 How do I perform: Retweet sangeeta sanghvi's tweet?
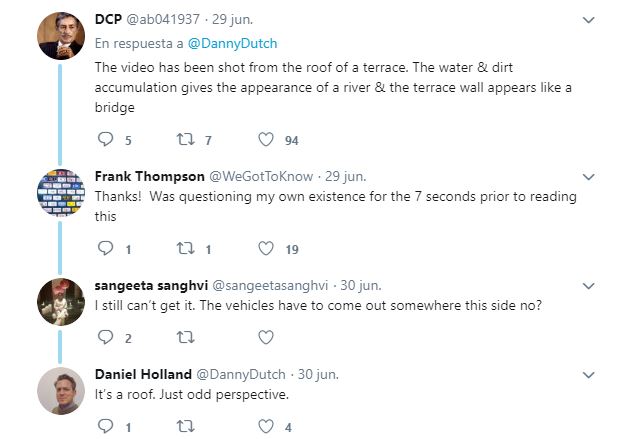click(186, 337)
